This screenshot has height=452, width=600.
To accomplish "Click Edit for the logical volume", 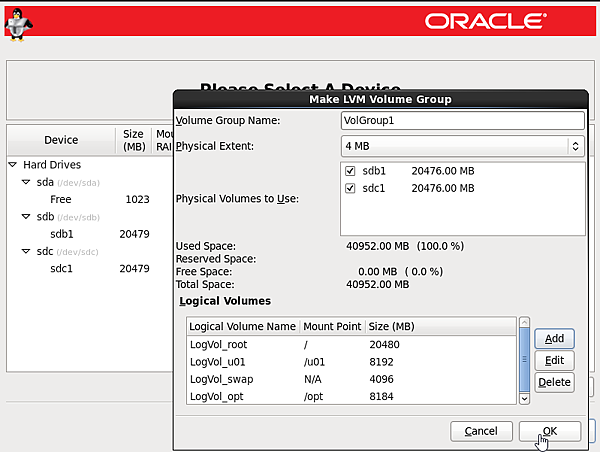I will [554, 360].
